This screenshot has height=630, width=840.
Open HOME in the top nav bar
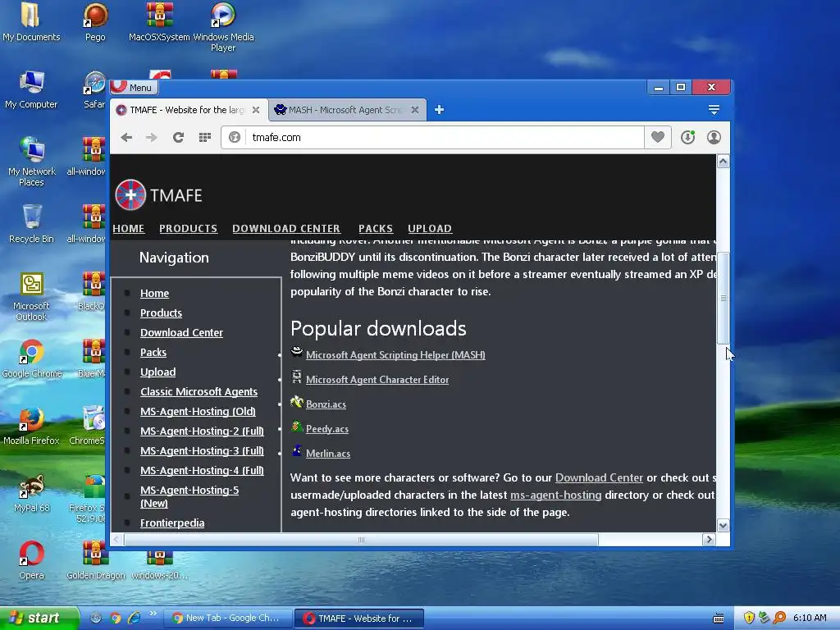pos(129,229)
